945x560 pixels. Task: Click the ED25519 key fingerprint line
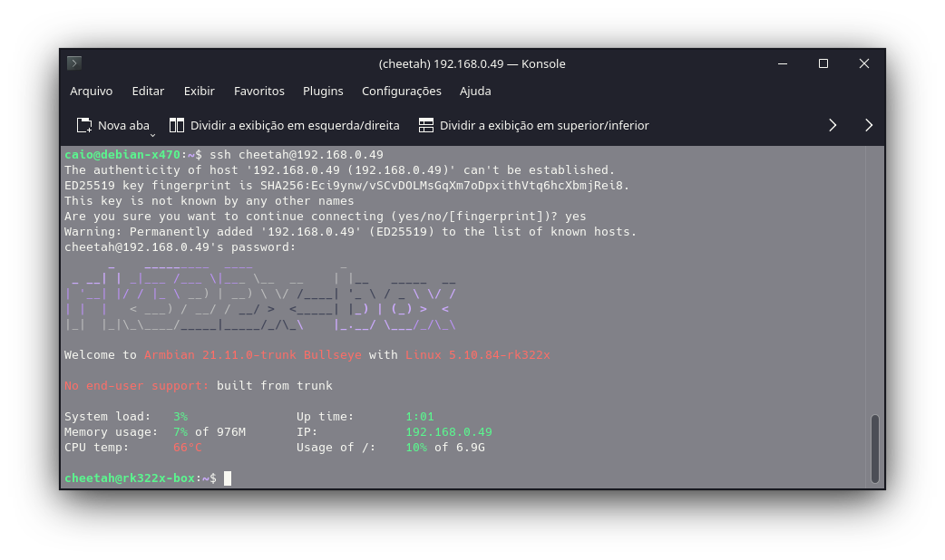click(x=346, y=186)
